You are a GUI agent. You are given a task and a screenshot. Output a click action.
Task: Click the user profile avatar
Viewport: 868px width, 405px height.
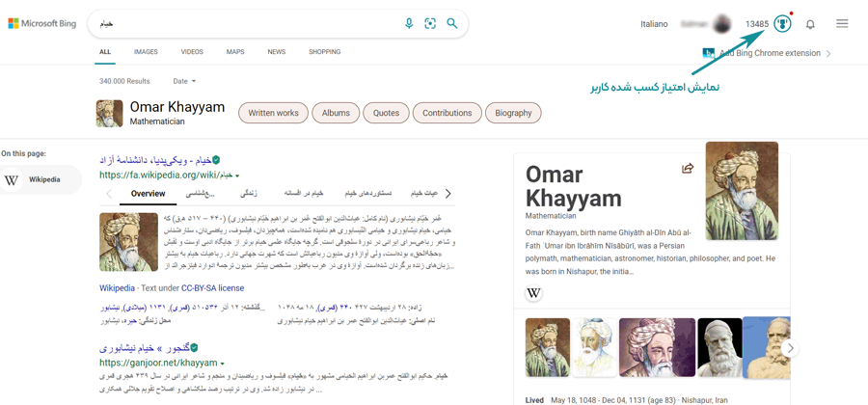721,24
